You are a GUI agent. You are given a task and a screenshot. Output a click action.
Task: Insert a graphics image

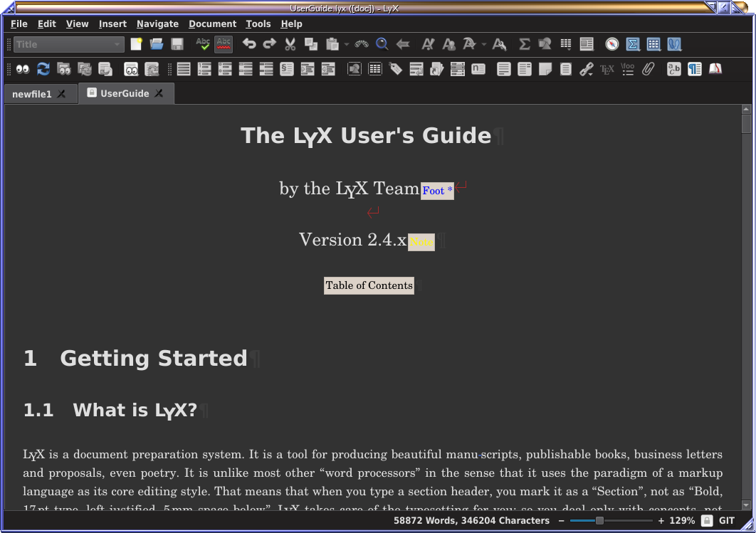[545, 44]
